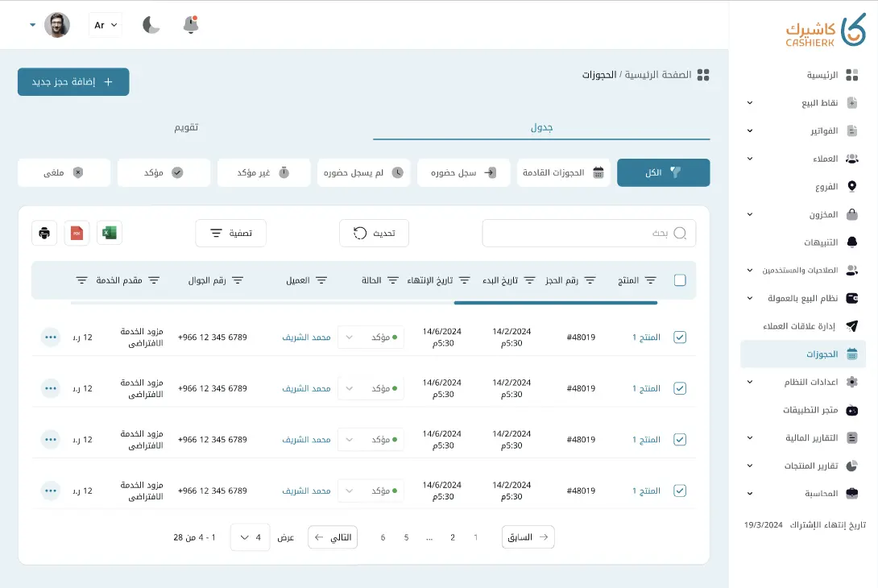Click the user profile avatar
This screenshot has height=588, width=878.
pos(56,25)
